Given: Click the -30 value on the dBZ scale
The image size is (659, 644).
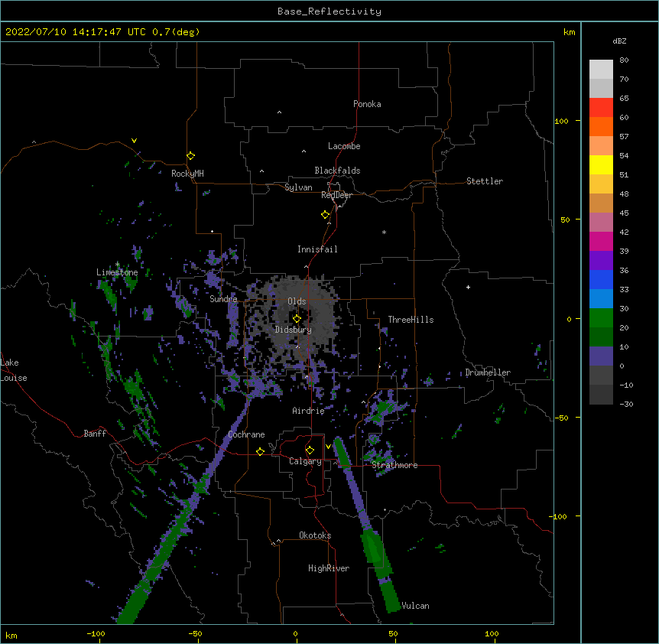Looking at the screenshot, I should (x=626, y=404).
